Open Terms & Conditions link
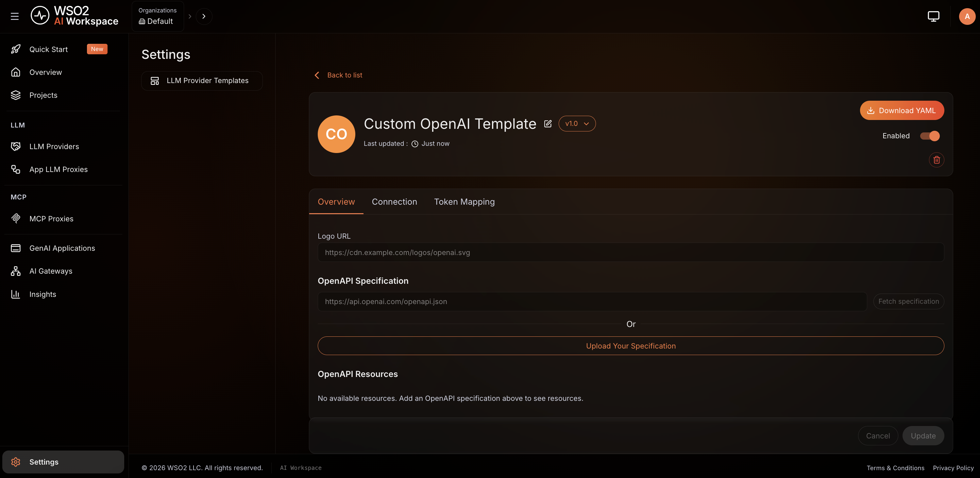 [895, 468]
